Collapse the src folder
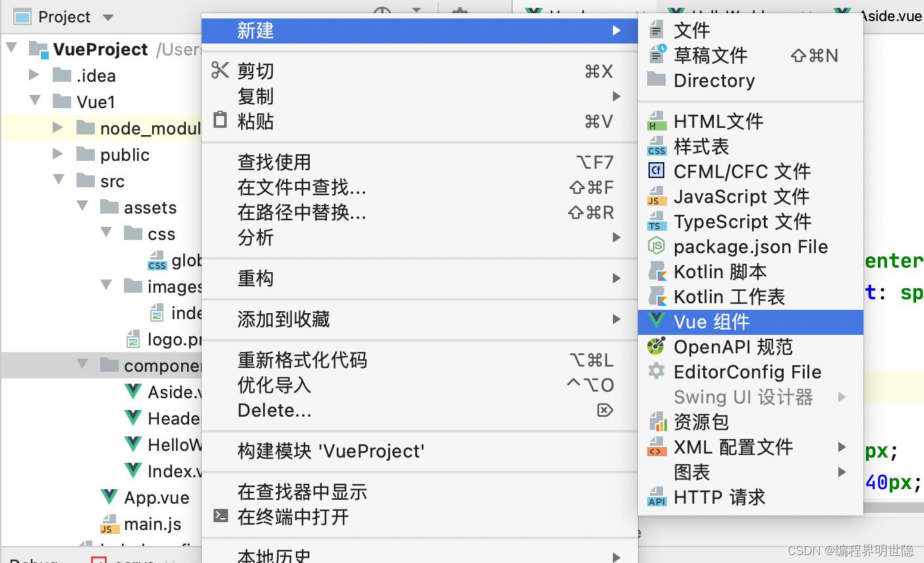The width and height of the screenshot is (924, 563). [x=59, y=179]
